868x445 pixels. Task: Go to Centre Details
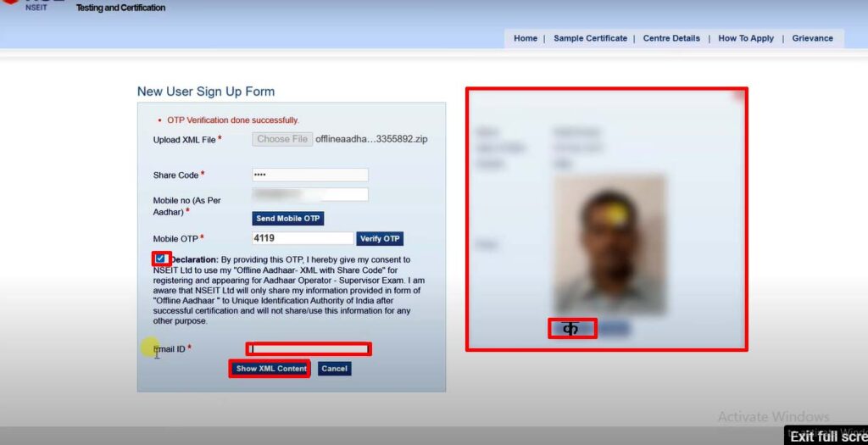(x=671, y=38)
